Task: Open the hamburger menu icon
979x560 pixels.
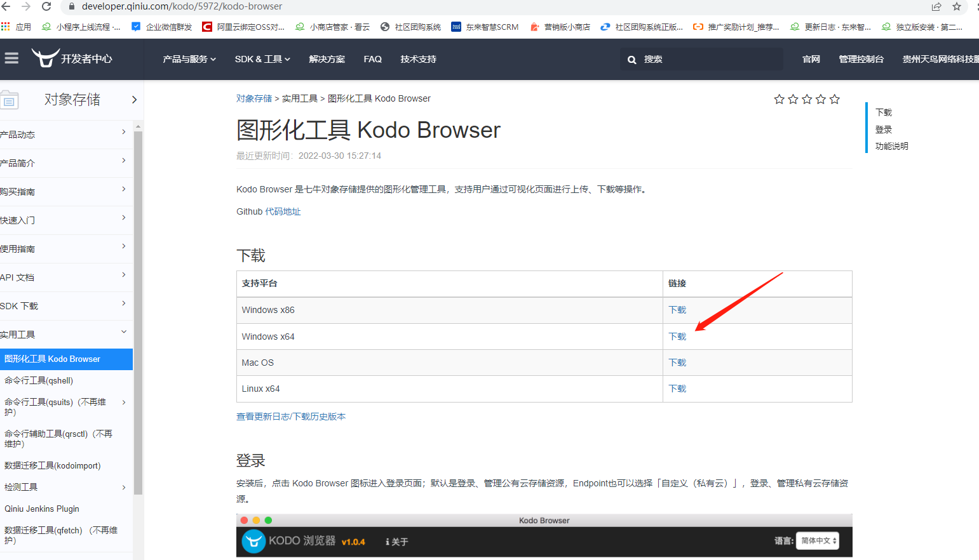Action: 11,58
